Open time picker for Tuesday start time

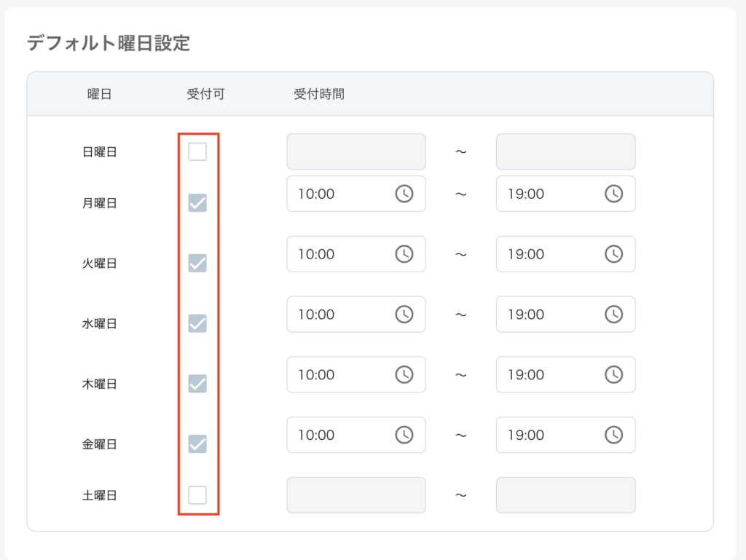404,254
